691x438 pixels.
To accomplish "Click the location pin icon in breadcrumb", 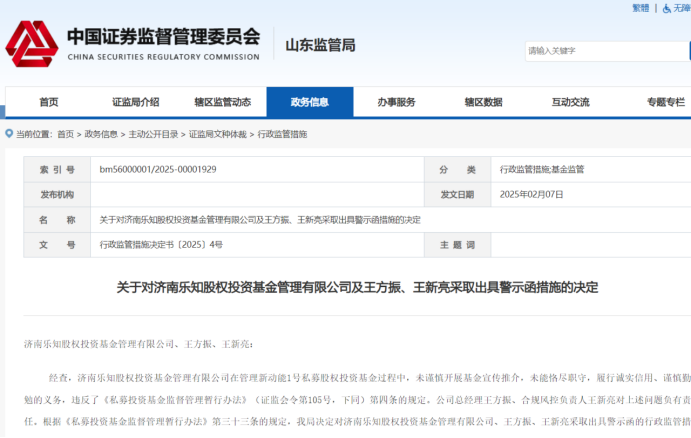I will 8,134.
